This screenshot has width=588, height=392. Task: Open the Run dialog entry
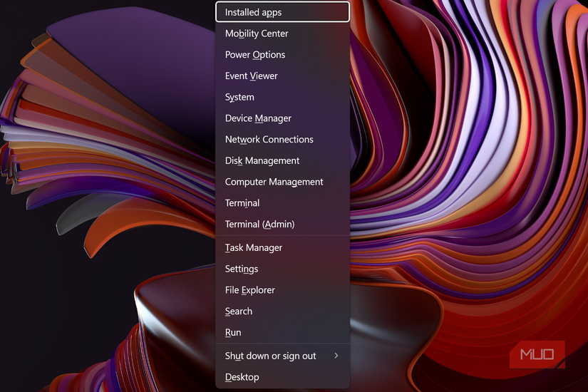point(282,332)
